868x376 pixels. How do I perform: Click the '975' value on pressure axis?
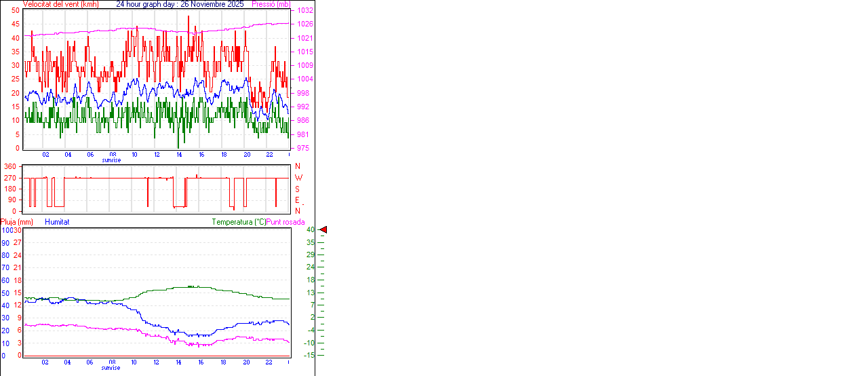click(303, 148)
